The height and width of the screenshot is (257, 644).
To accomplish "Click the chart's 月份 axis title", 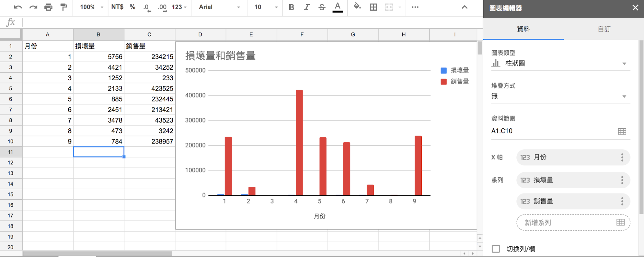I will click(x=320, y=216).
